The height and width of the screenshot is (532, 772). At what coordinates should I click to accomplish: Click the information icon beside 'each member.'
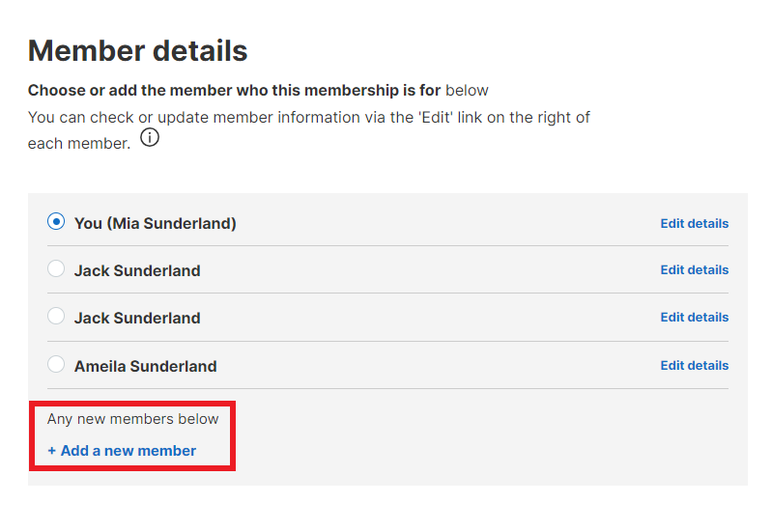[150, 137]
